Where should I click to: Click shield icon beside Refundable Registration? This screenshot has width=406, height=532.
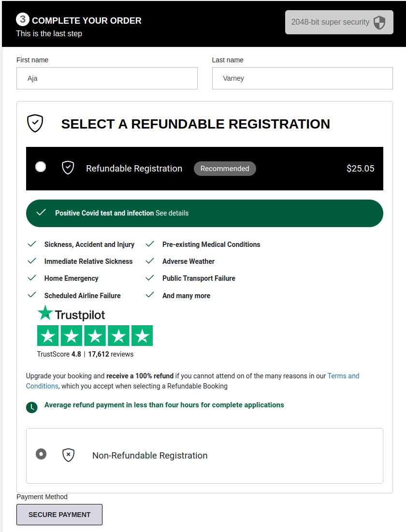click(x=68, y=168)
